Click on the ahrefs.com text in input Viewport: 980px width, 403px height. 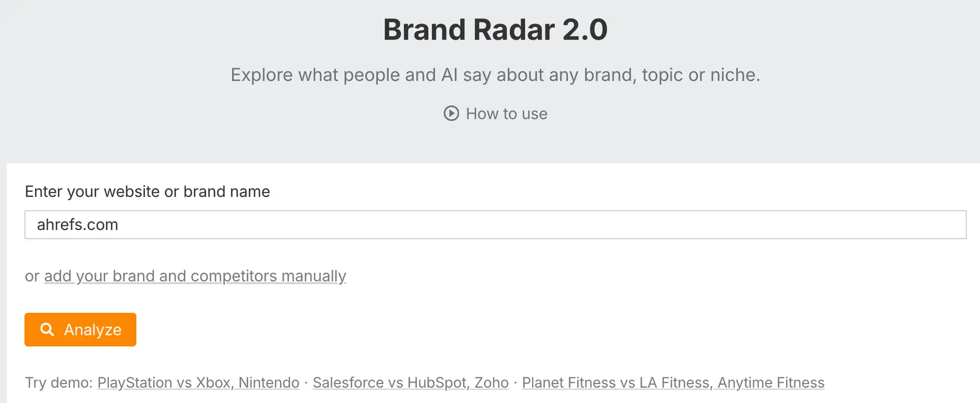78,224
